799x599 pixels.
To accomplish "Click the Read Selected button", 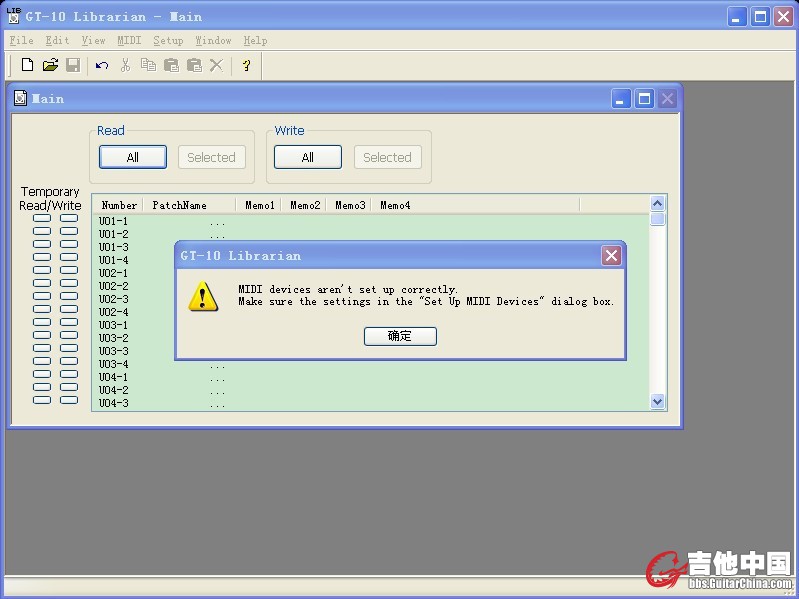I will click(211, 157).
